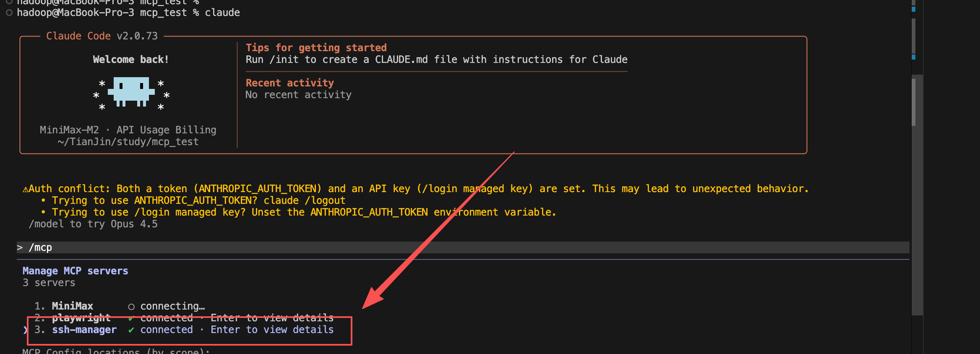Image resolution: width=980 pixels, height=354 pixels.
Task: Click the '/model to try Opus 4.5' hint
Action: tap(93, 224)
